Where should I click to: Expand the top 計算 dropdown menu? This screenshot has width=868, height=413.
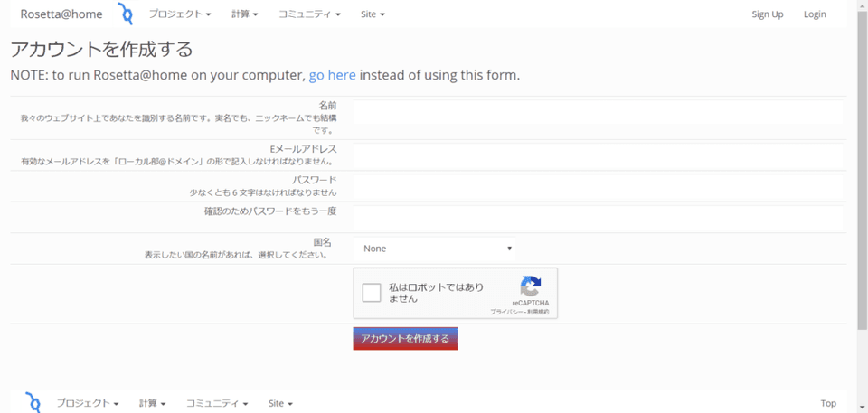[244, 14]
